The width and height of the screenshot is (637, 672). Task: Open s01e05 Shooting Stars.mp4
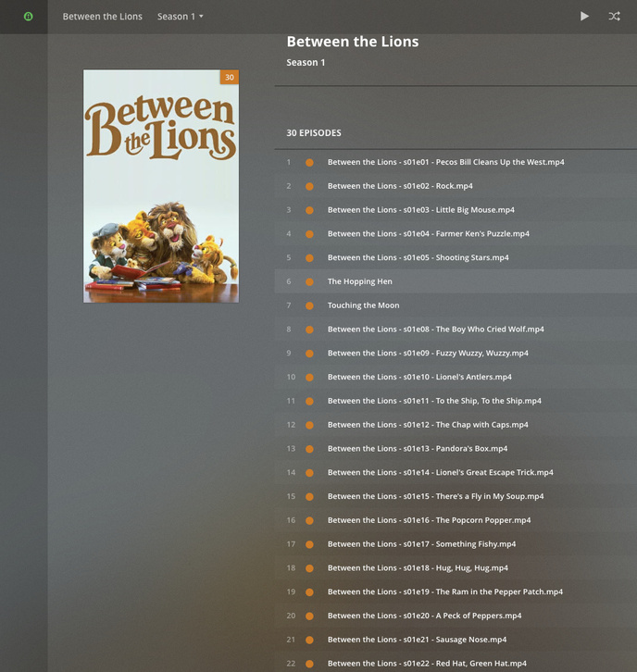(418, 257)
